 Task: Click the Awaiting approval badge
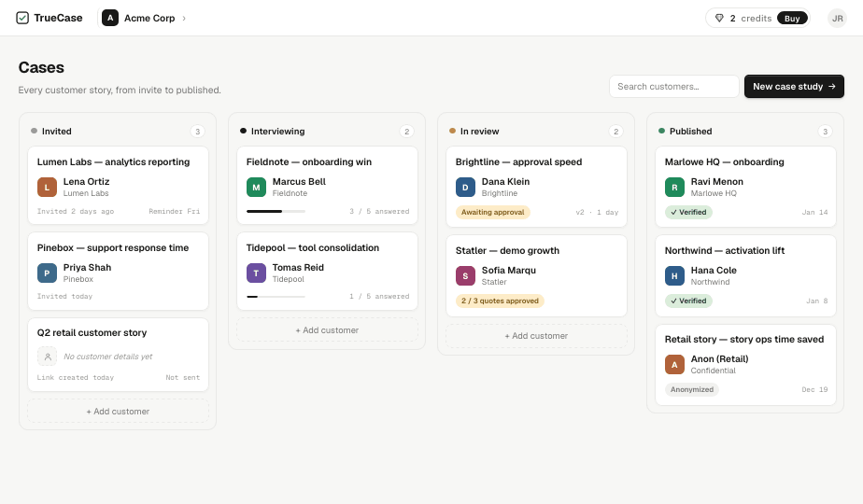pos(492,213)
